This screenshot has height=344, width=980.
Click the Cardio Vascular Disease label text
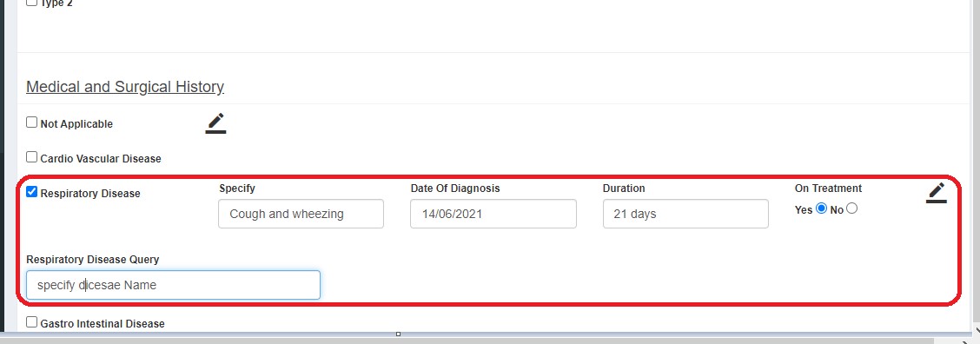click(x=101, y=159)
